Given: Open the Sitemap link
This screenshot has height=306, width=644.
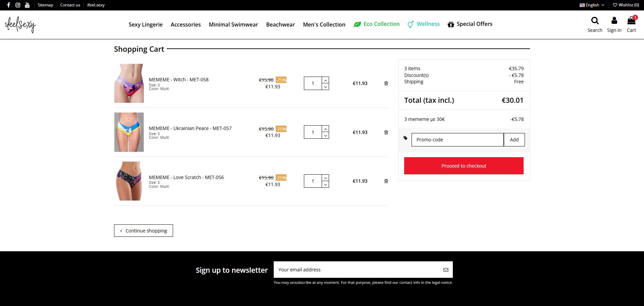Looking at the screenshot, I should [45, 5].
